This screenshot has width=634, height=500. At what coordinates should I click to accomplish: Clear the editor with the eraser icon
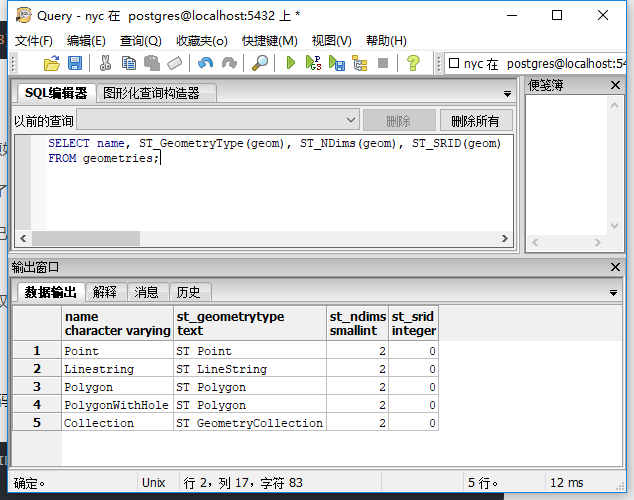[175, 63]
